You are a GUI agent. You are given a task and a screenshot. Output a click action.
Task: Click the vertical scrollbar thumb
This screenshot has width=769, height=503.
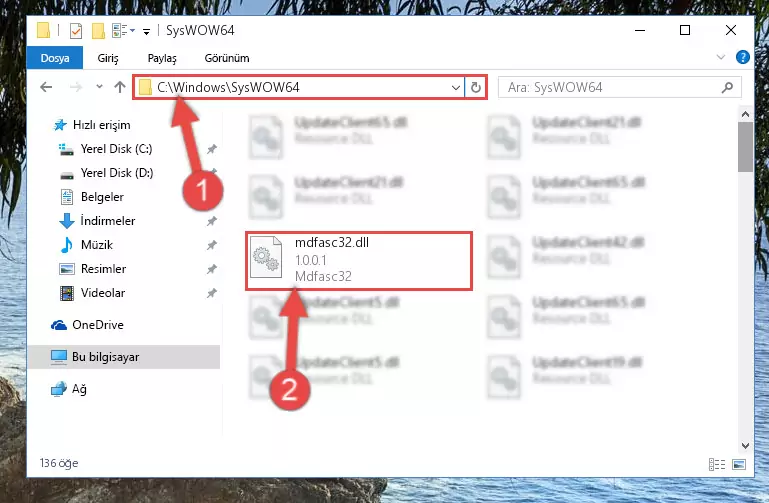745,147
